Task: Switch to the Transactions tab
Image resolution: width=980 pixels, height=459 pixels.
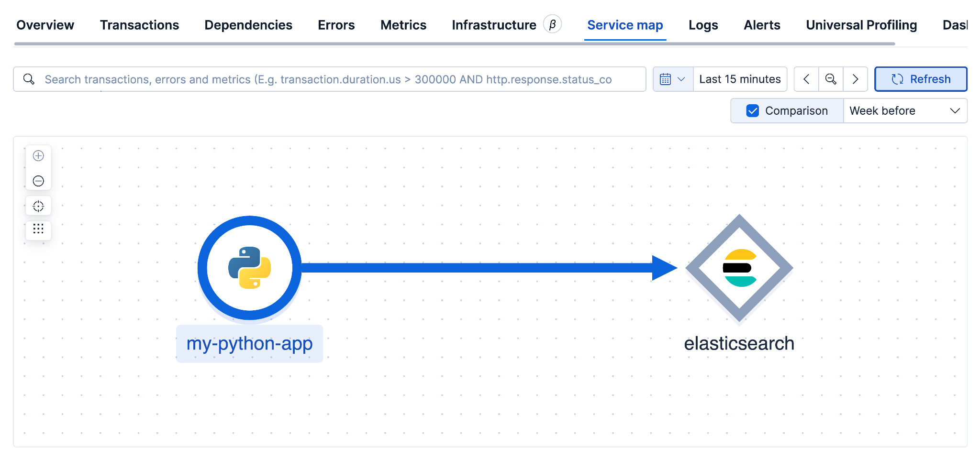Action: point(139,25)
